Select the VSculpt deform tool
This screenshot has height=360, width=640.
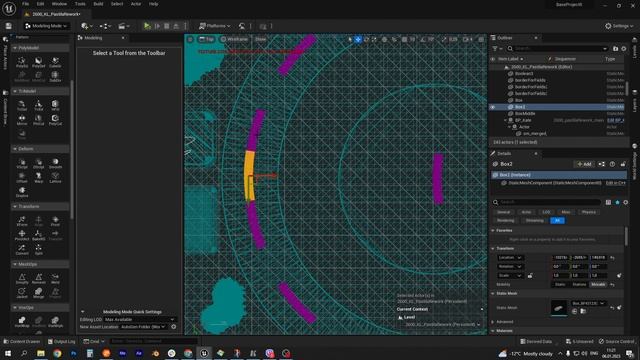pyautogui.click(x=22, y=163)
